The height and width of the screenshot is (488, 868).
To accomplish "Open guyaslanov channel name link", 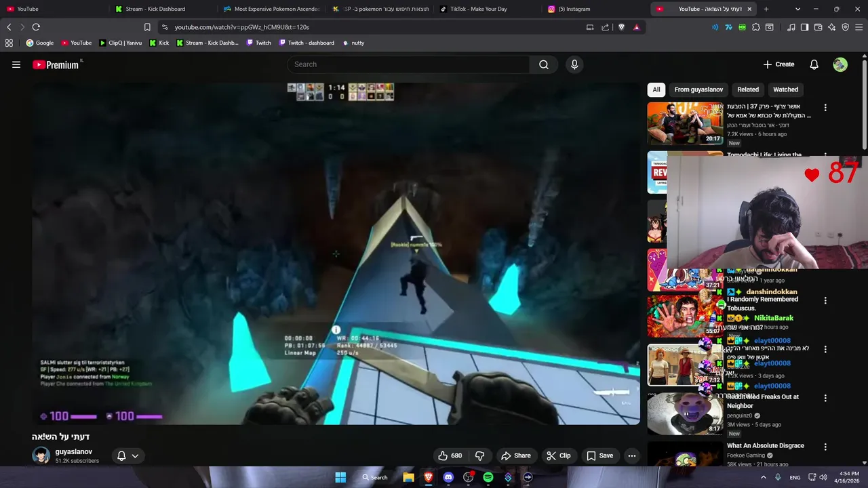I will (x=74, y=451).
